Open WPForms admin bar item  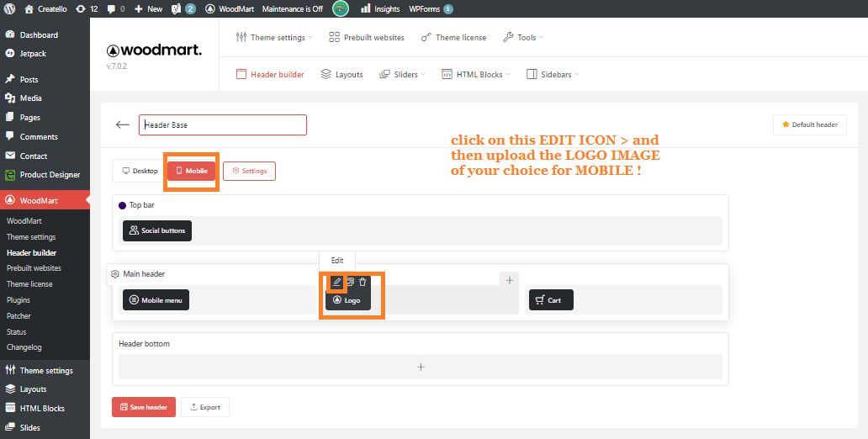point(431,9)
